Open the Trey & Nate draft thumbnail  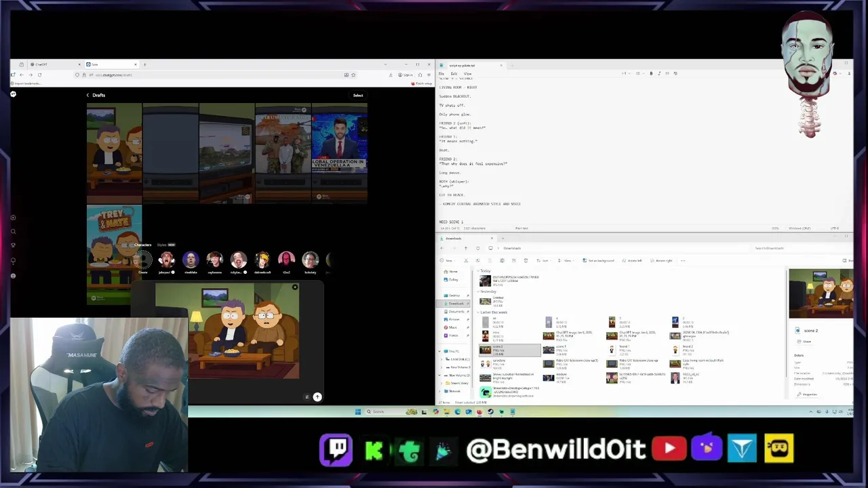point(114,253)
